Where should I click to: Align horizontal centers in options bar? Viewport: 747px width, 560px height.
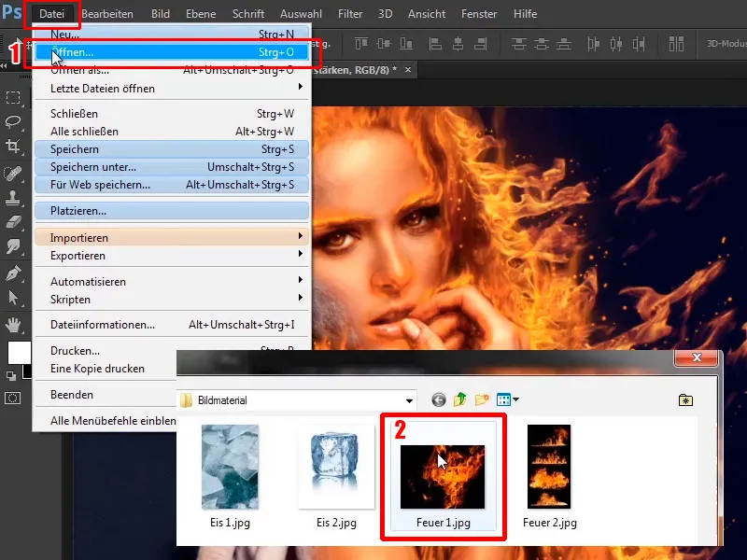[458, 44]
